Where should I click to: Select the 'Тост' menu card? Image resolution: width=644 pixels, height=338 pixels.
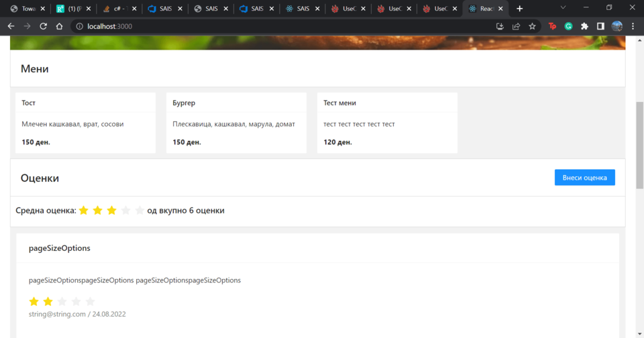tap(85, 123)
